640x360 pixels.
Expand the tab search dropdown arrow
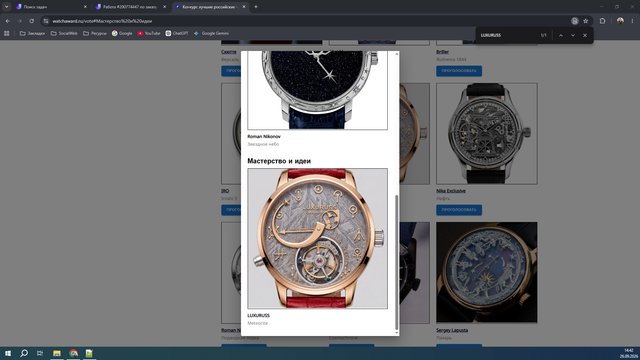click(x=7, y=7)
